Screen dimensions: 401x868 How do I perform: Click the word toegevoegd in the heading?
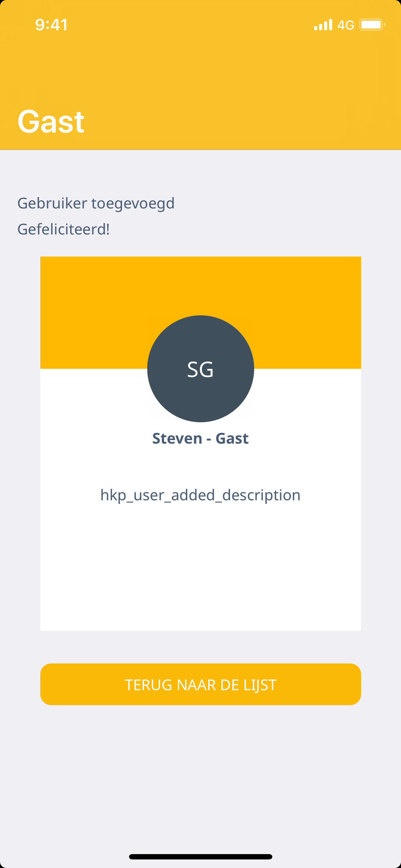[133, 203]
